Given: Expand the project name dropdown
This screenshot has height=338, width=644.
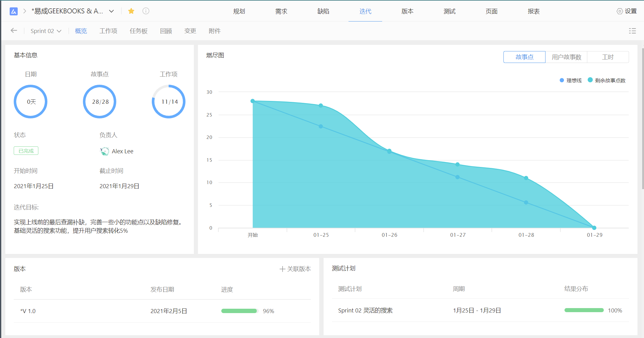Looking at the screenshot, I should pos(111,11).
